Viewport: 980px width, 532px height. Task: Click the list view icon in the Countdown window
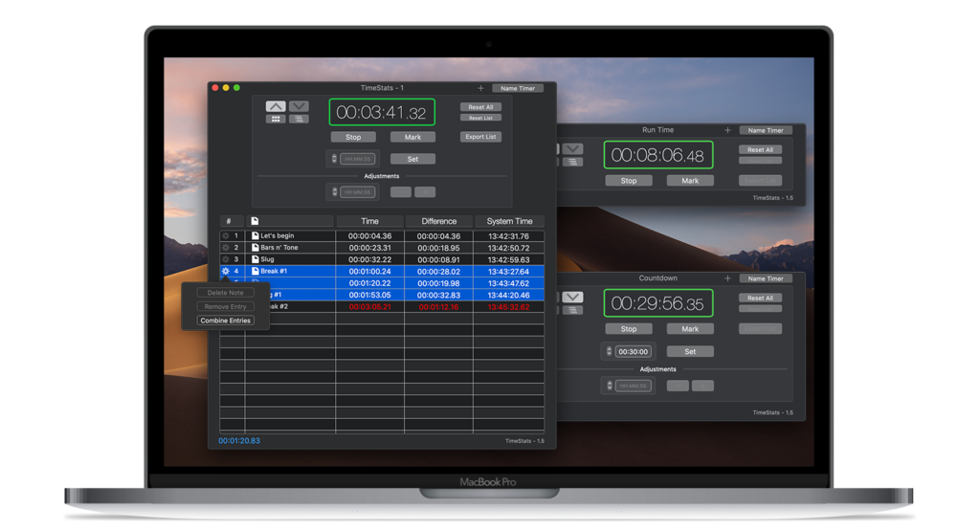(572, 310)
